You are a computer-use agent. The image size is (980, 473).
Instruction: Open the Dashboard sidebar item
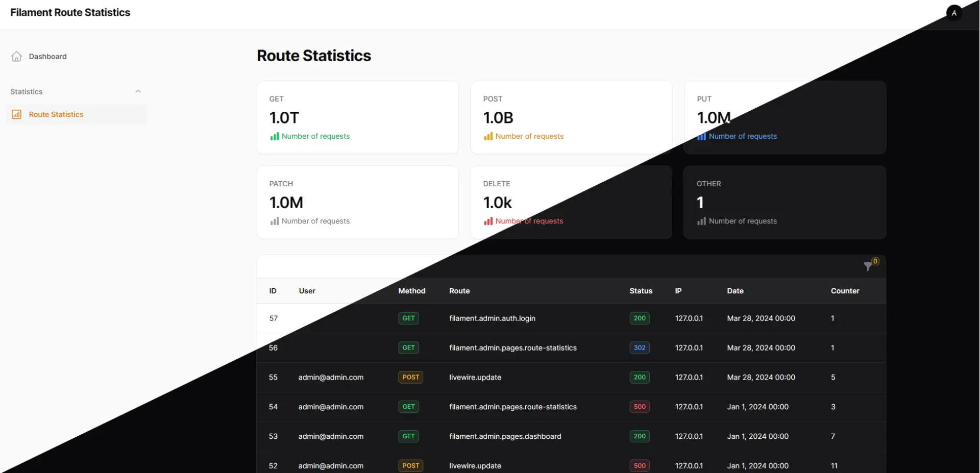47,56
